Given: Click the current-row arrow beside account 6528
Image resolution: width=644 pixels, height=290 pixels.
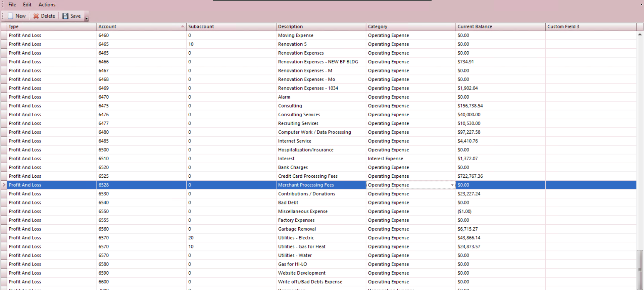Looking at the screenshot, I should coord(4,185).
